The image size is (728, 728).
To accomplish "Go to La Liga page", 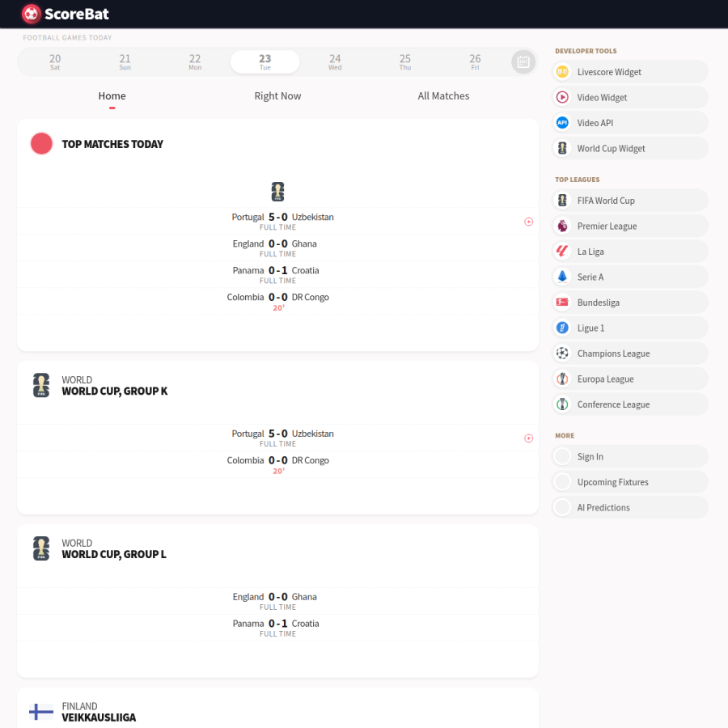I will click(630, 252).
